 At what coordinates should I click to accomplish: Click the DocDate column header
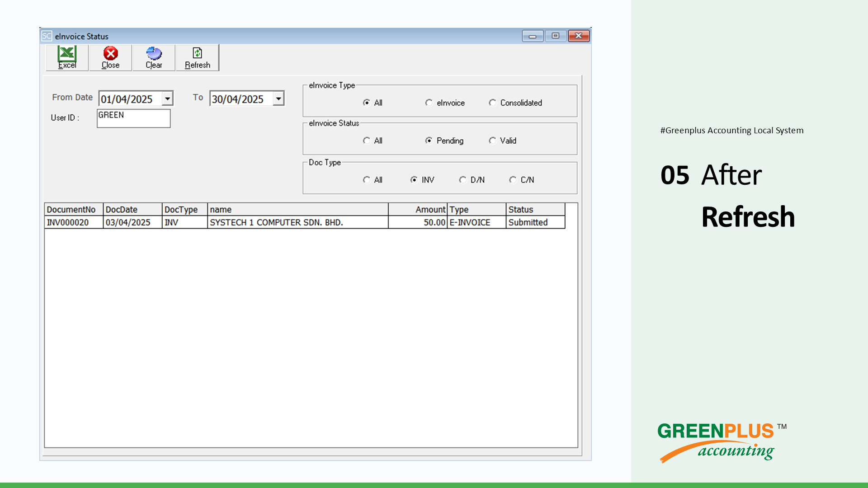click(133, 209)
